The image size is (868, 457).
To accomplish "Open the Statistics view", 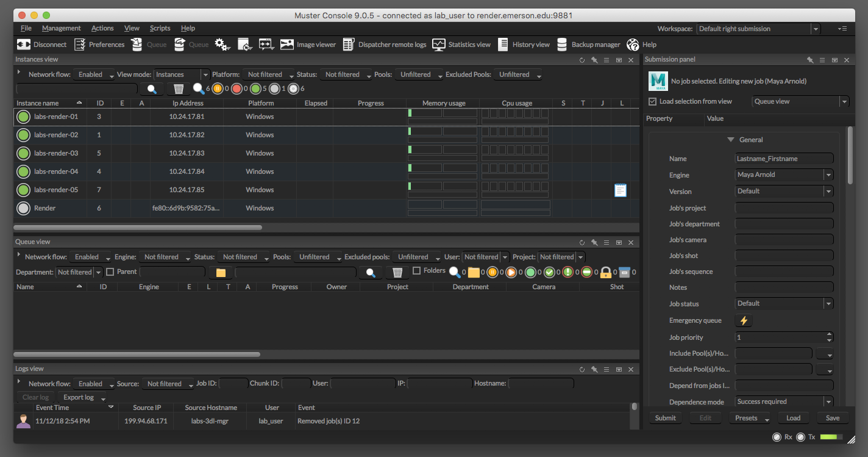I will pos(461,45).
